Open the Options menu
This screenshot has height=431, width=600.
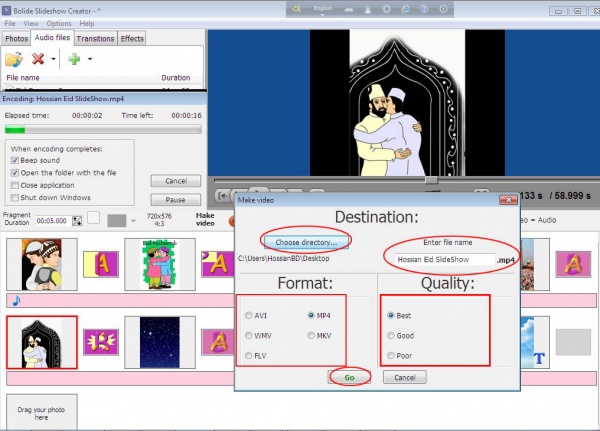coord(59,23)
